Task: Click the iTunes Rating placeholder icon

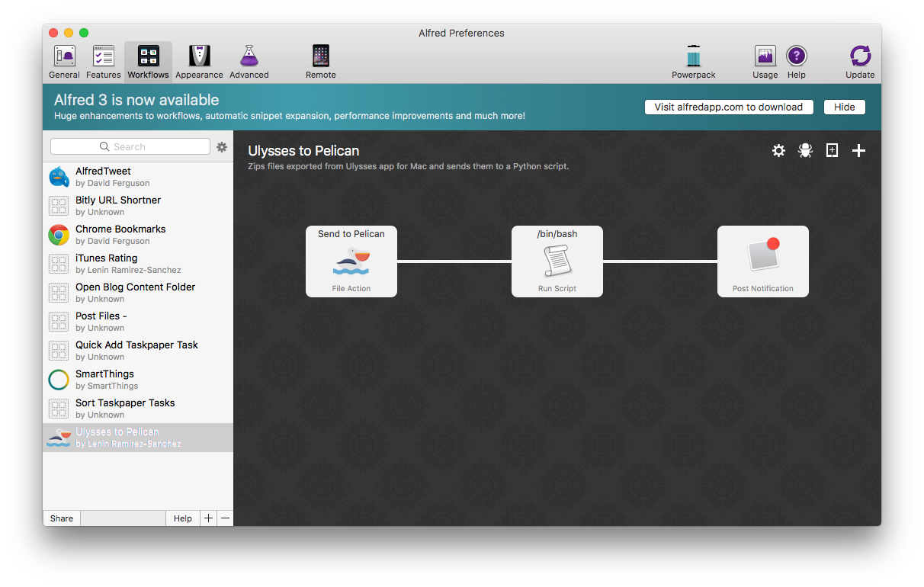Action: (x=59, y=264)
